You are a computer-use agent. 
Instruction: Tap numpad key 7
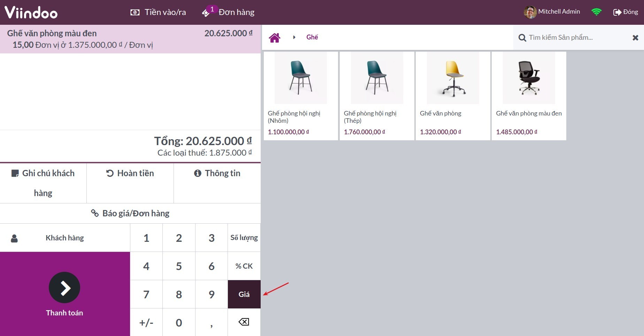click(146, 294)
